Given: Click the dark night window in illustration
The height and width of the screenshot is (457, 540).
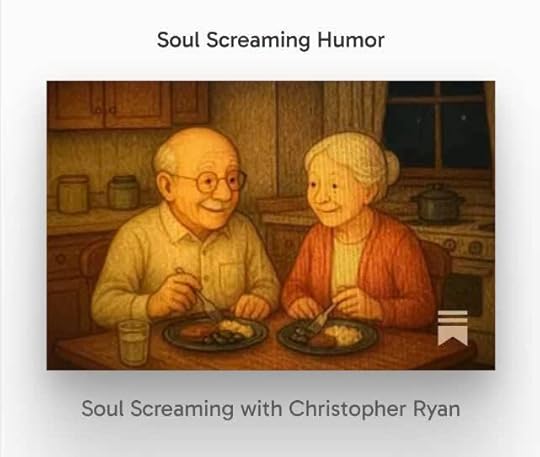Looking at the screenshot, I should (x=437, y=124).
